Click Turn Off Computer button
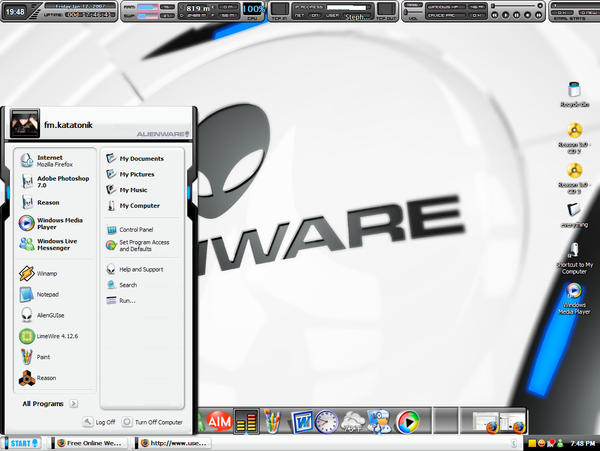 (152, 422)
